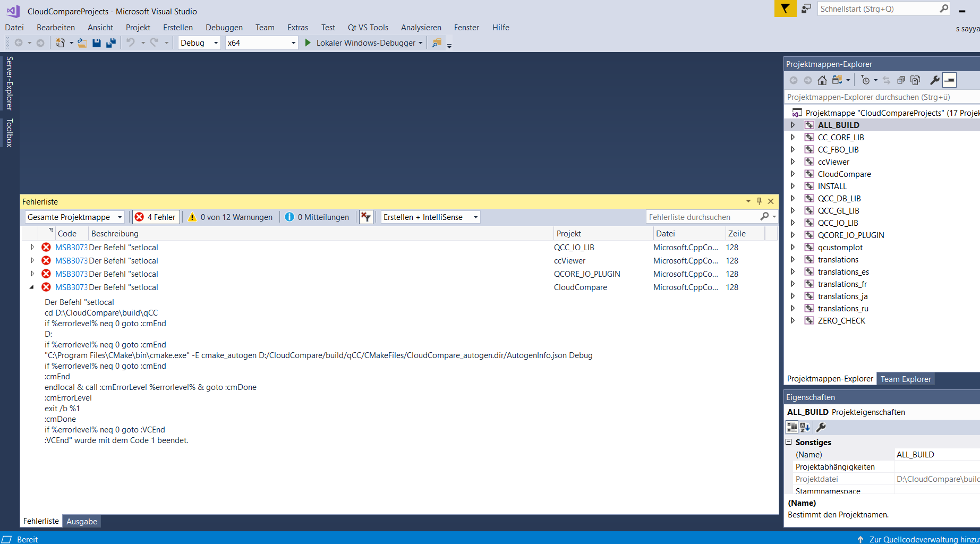The image size is (980, 544).
Task: Toggle the 0 von 12 Warnungen filter
Action: coord(230,217)
